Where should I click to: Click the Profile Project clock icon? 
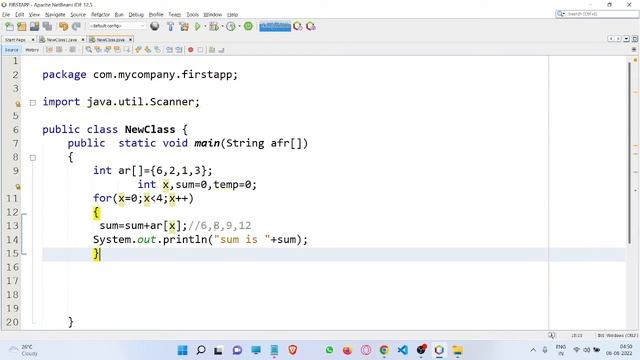click(231, 27)
